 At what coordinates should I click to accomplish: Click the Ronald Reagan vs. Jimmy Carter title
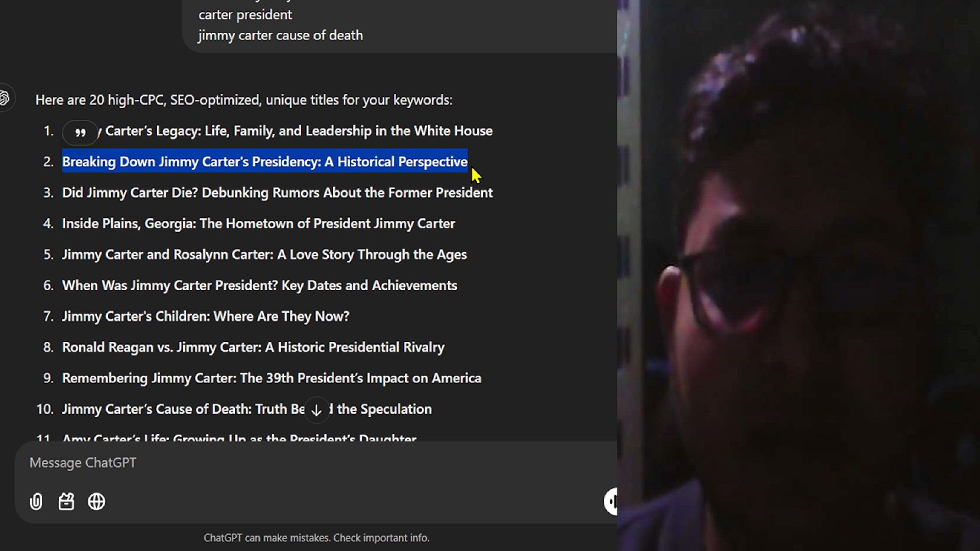click(253, 347)
